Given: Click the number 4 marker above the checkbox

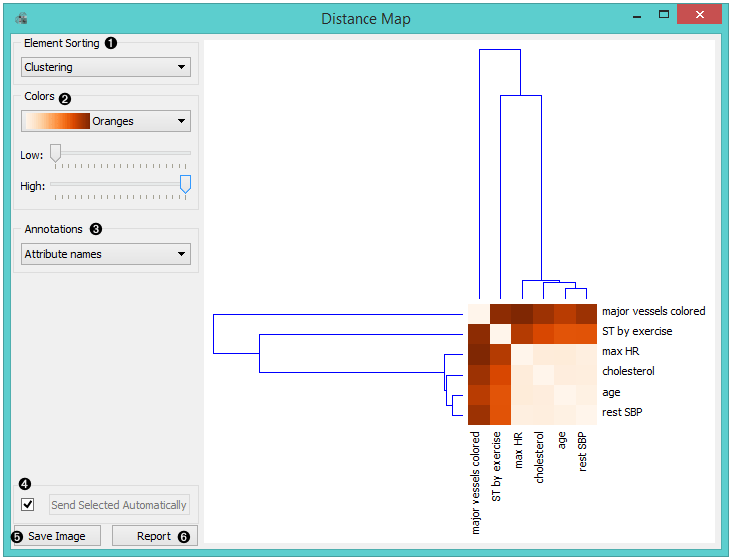Looking at the screenshot, I should (x=24, y=484).
